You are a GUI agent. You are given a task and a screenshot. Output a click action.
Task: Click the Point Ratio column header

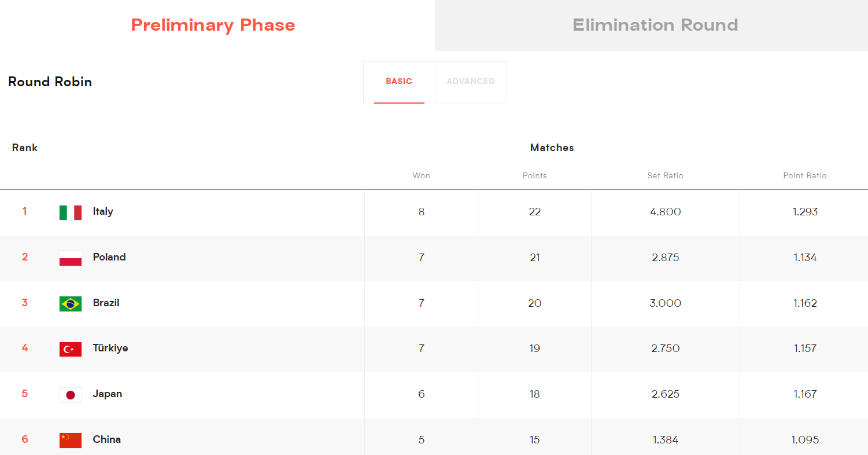point(805,175)
